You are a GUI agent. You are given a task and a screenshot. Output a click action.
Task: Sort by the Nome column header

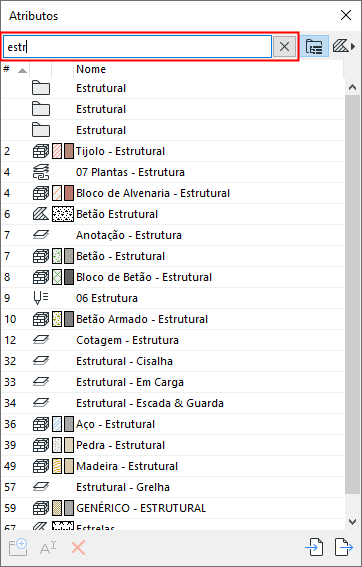pyautogui.click(x=208, y=69)
